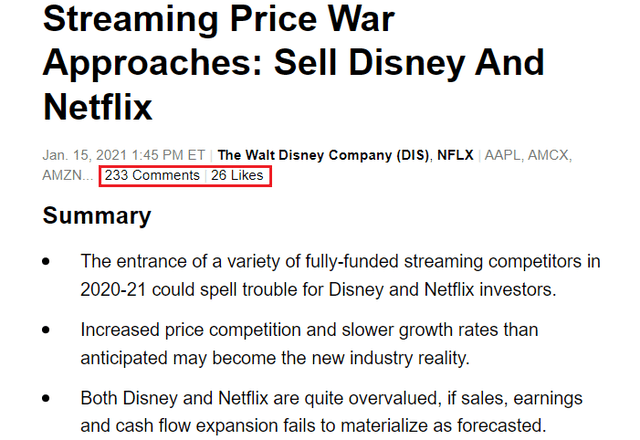Click the first summary bullet marker
Screen dimensions: 640x440
pos(46,261)
